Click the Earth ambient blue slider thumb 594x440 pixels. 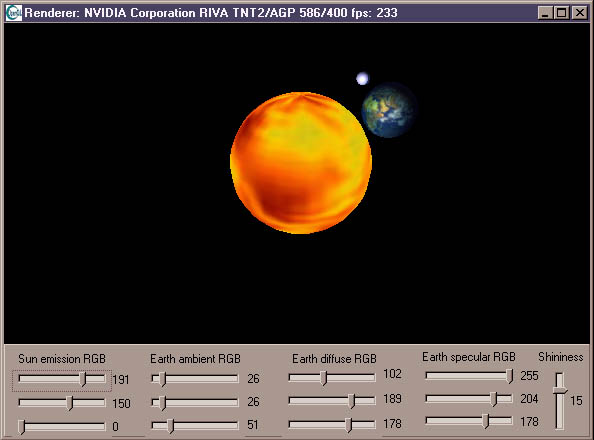(x=171, y=426)
